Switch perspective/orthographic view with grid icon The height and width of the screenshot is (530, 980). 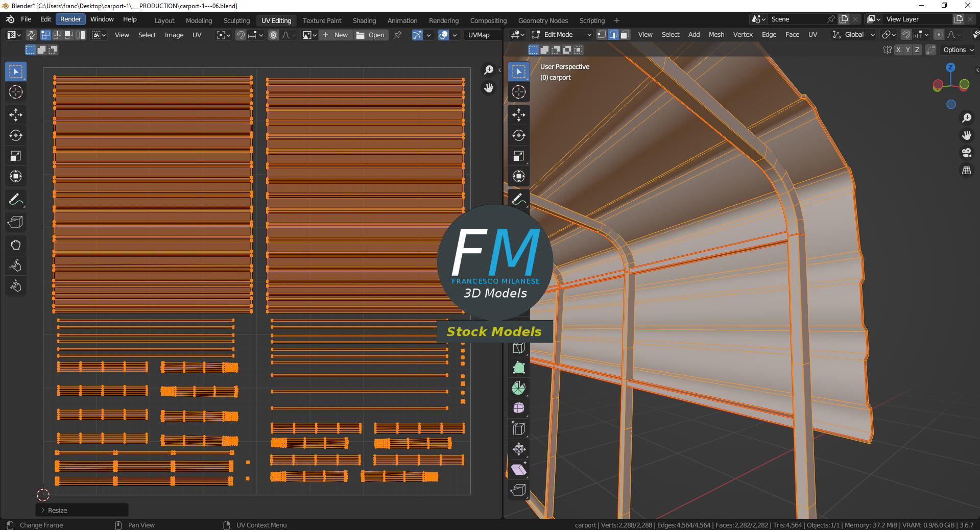point(966,171)
